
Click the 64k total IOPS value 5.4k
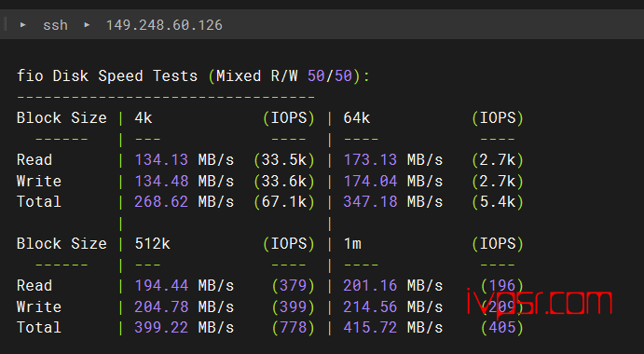tap(498, 201)
